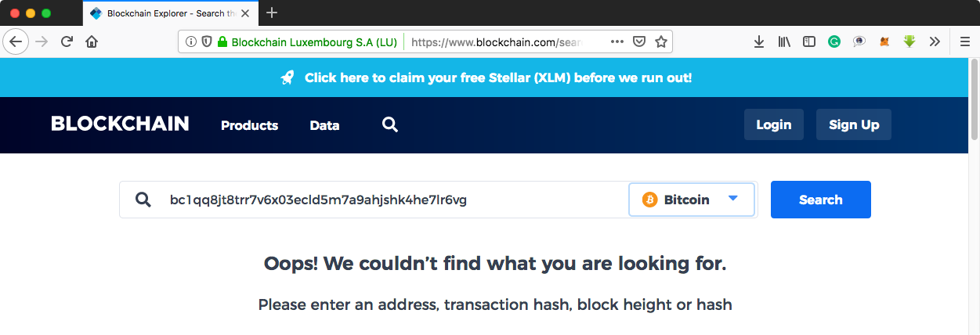Open the Library bookshelf icon

[784, 41]
